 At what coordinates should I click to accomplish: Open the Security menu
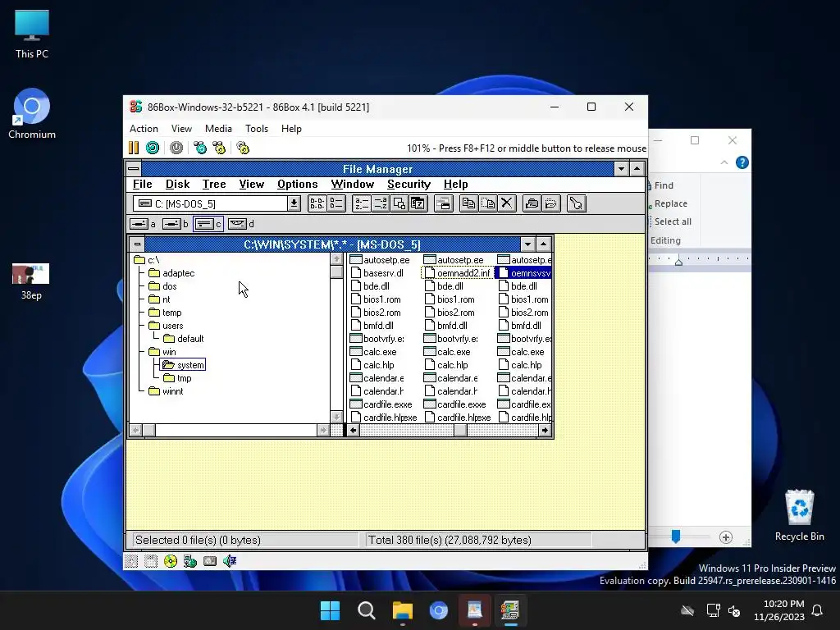pos(409,184)
